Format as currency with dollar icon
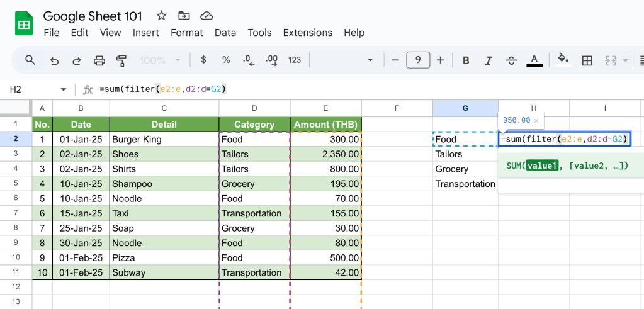 (x=203, y=60)
